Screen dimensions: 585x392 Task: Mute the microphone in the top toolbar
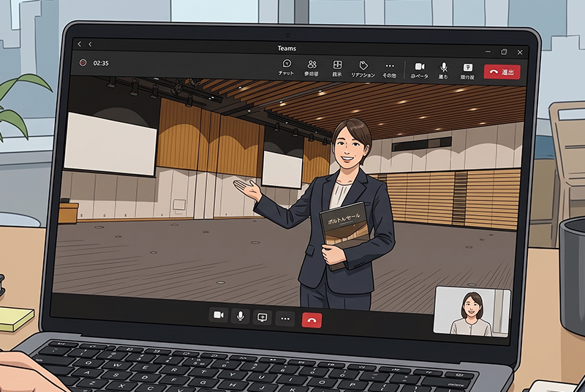pos(443,70)
